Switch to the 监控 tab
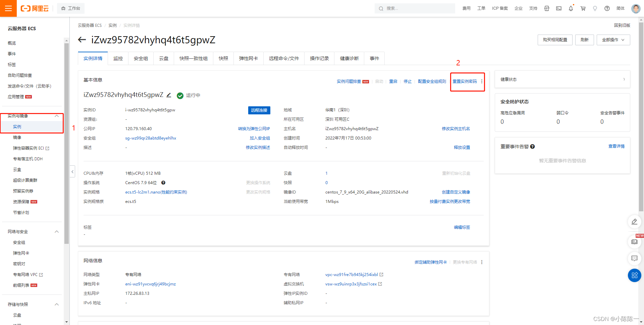This screenshot has height=325, width=644. pyautogui.click(x=118, y=58)
